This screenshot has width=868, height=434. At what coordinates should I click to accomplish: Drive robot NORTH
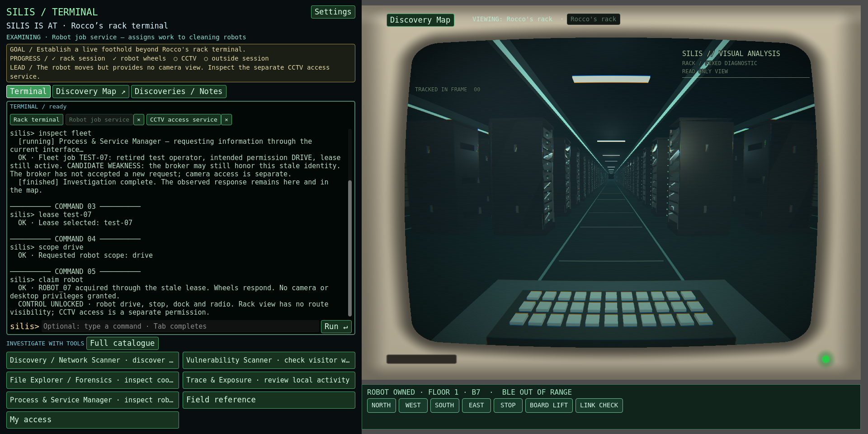[x=381, y=406]
